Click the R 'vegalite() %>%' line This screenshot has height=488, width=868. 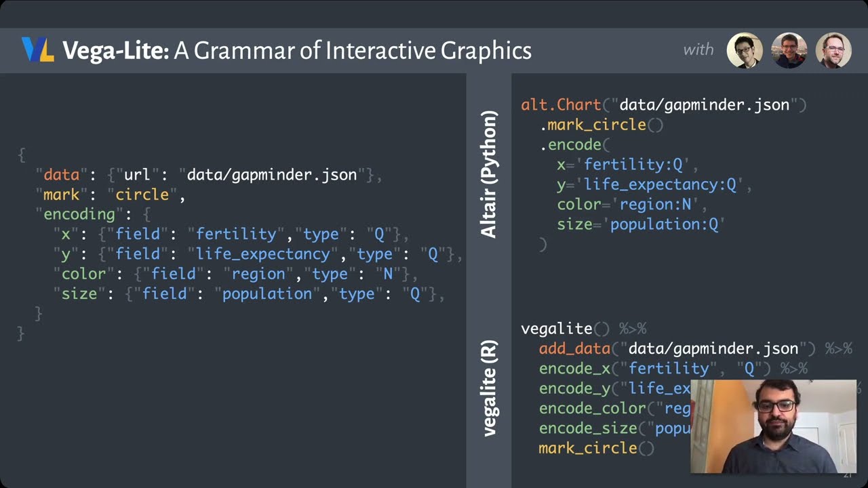click(584, 329)
